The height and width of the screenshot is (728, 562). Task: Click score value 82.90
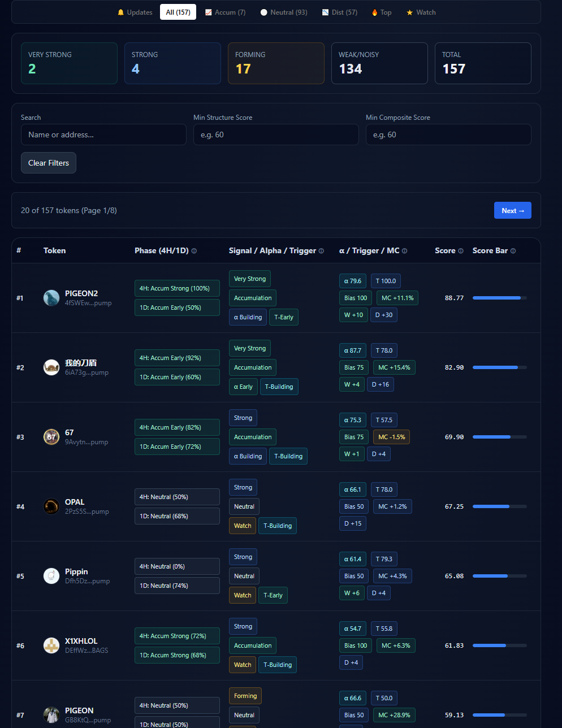pos(454,367)
